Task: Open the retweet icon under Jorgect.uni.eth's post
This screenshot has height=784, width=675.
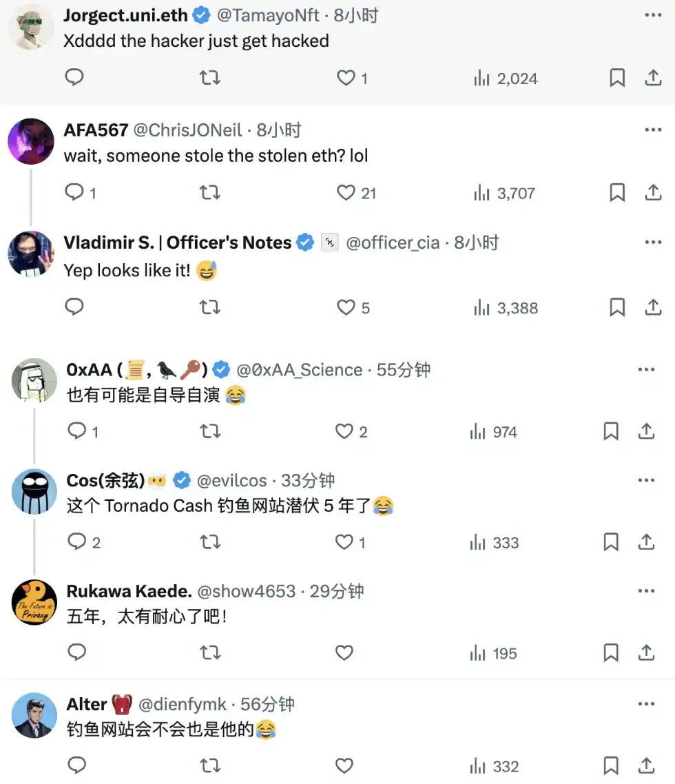Action: coord(209,78)
